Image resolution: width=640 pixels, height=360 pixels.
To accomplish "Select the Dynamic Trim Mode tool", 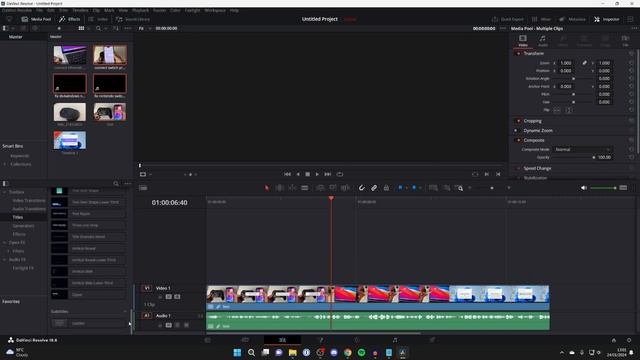I will [292, 188].
